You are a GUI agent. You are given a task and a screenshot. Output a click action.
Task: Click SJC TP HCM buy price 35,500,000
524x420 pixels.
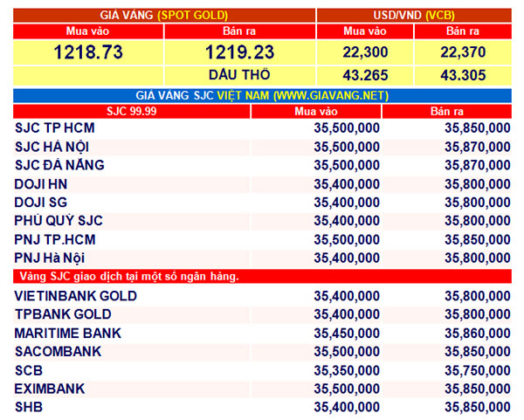(x=347, y=128)
